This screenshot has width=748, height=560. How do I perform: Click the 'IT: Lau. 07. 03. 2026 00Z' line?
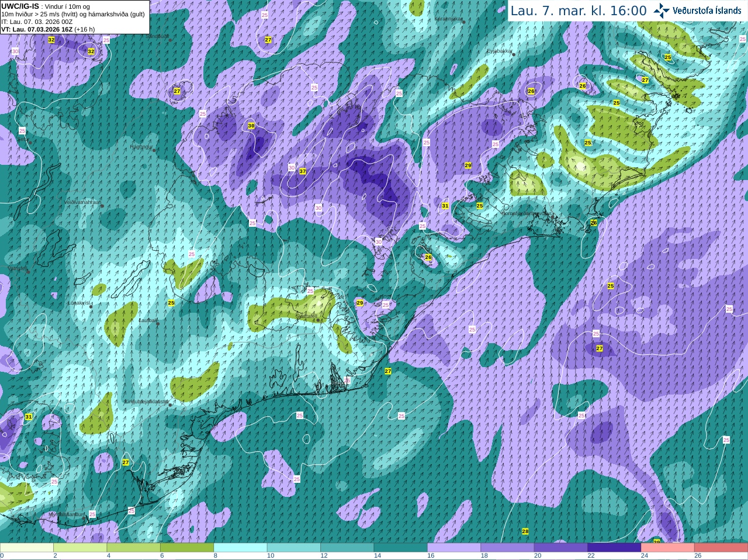pos(37,22)
